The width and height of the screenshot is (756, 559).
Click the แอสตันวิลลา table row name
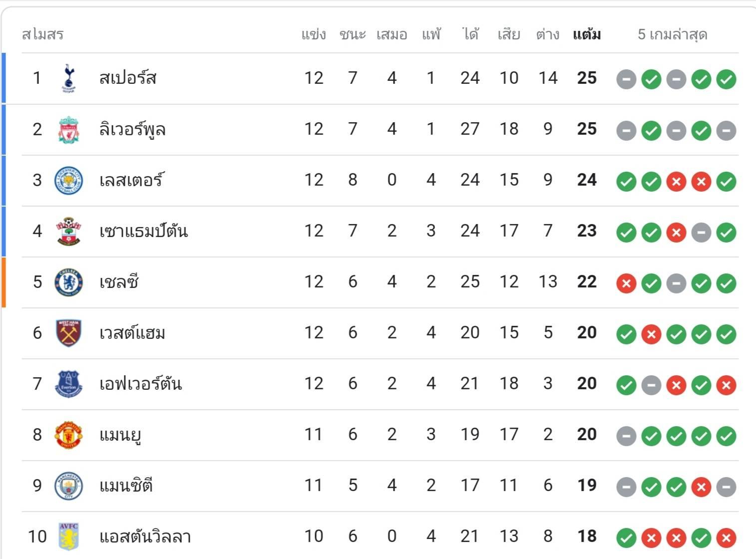(145, 537)
